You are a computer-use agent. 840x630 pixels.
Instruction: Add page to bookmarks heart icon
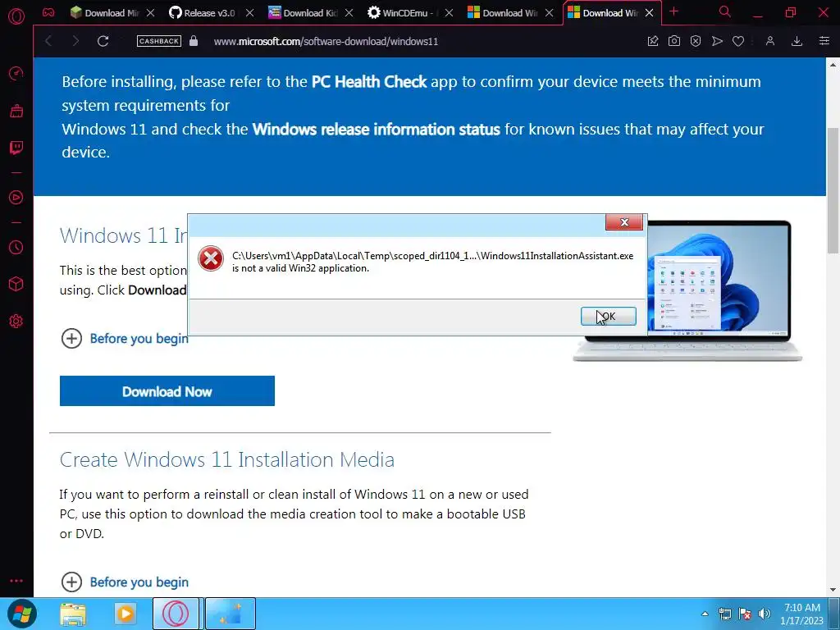point(738,41)
